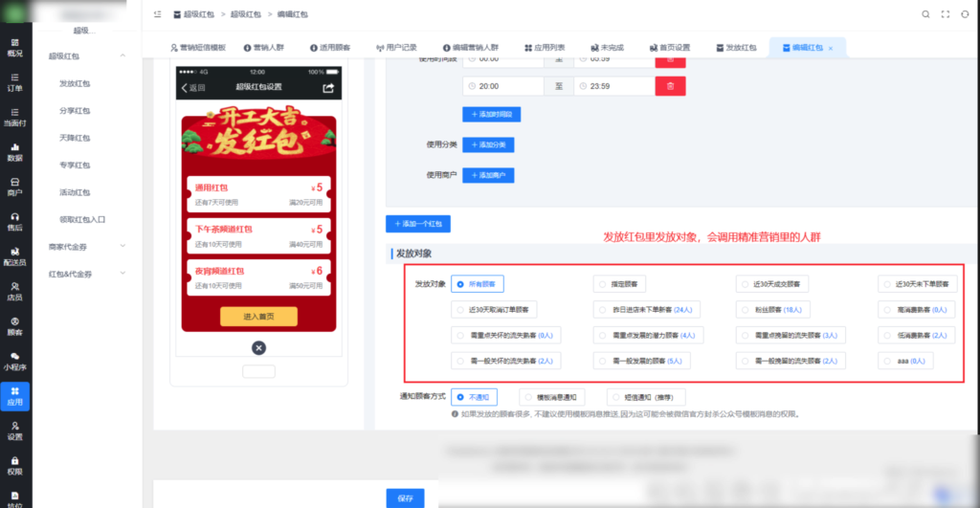Switch to the 未完成 tab
The height and width of the screenshot is (508, 980).
click(x=608, y=48)
